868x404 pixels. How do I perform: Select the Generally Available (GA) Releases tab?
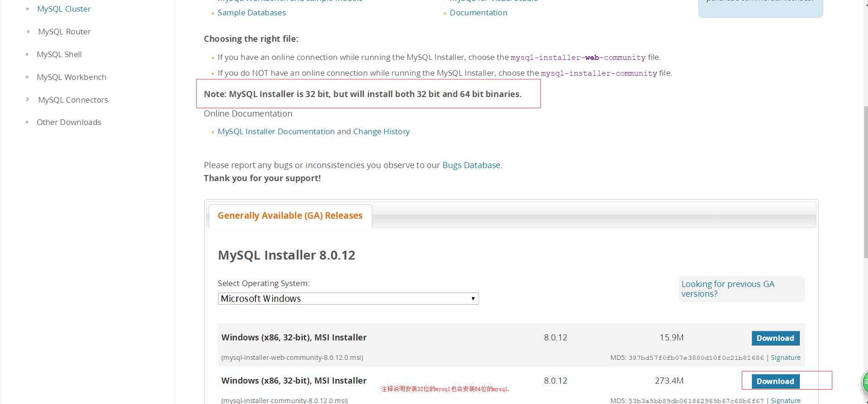click(290, 216)
